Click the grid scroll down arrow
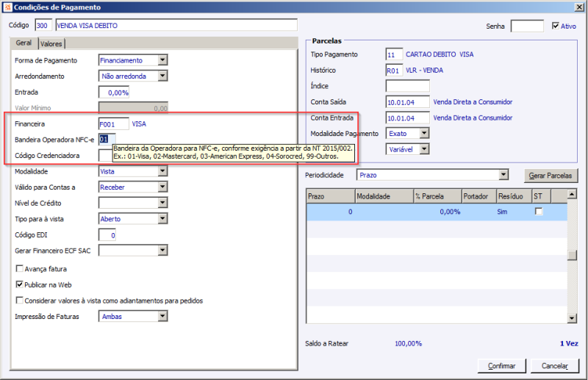Viewport: 588px width, 380px height. tap(572, 318)
